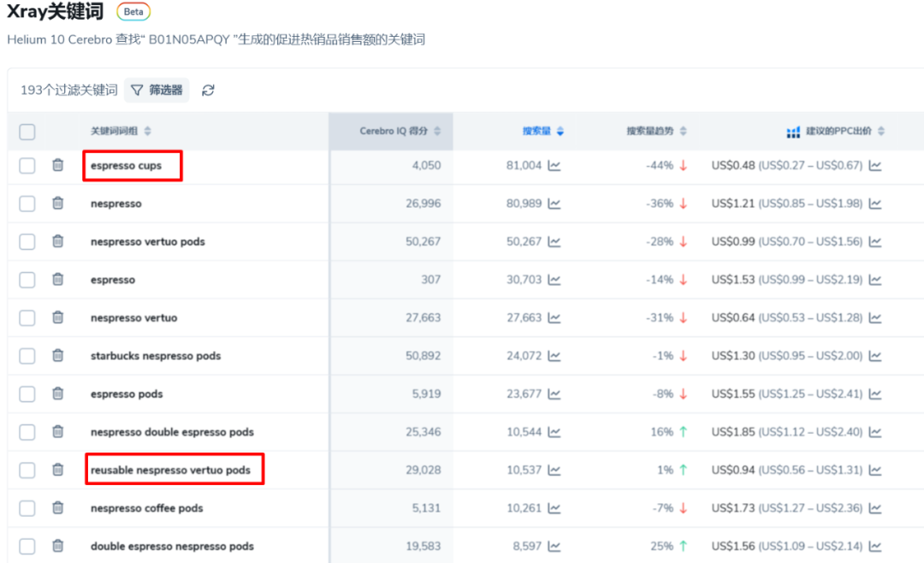This screenshot has width=924, height=563.
Task: Check the espresso cups row checkbox
Action: (27, 166)
